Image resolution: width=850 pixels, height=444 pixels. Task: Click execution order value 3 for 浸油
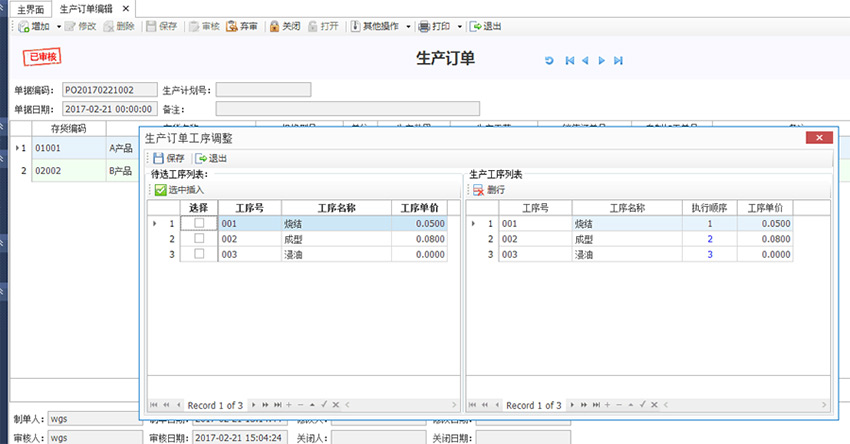[x=710, y=254]
